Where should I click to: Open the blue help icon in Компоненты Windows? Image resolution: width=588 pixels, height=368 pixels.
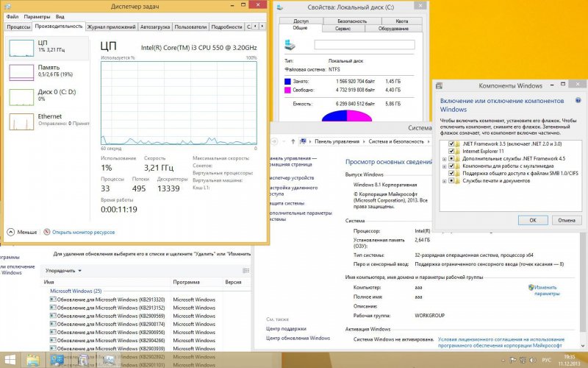click(578, 101)
